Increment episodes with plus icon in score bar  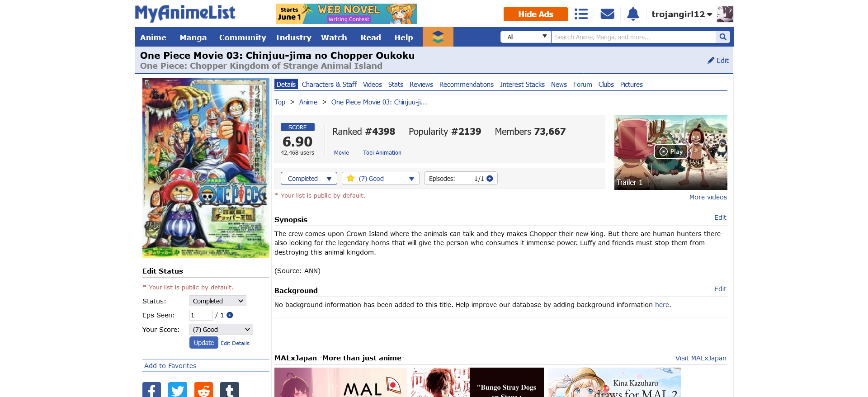(x=490, y=179)
